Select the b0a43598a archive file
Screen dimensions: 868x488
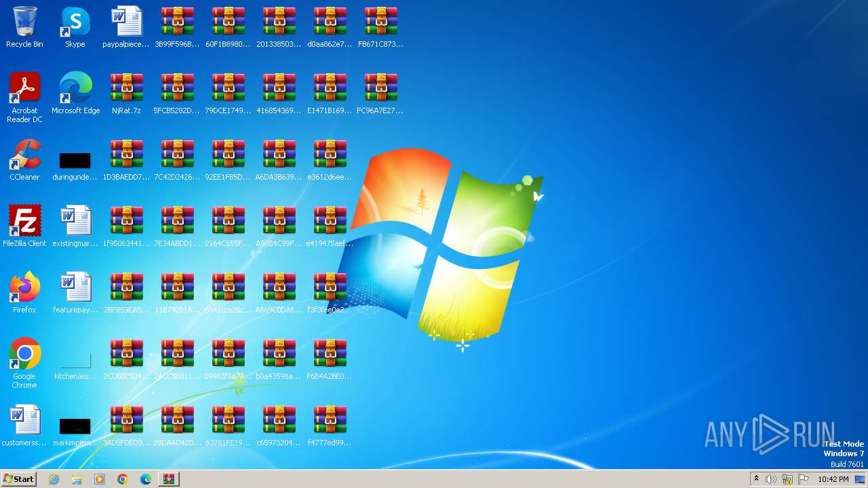pyautogui.click(x=279, y=359)
